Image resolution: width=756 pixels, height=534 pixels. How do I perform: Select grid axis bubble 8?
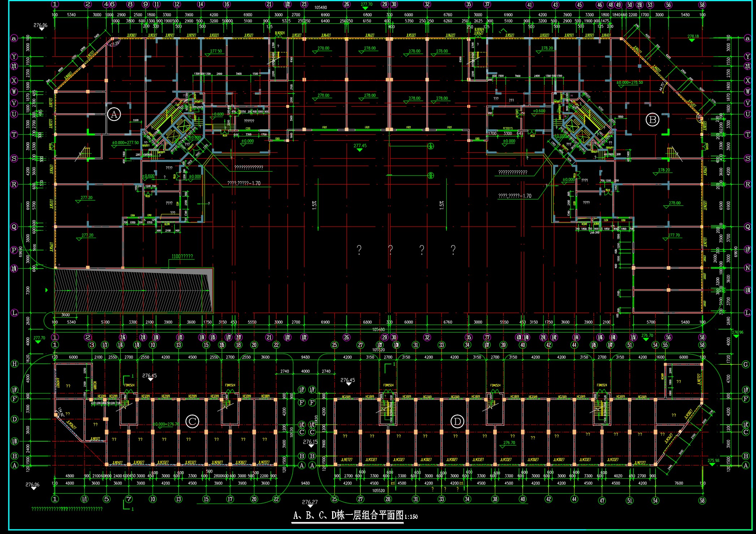pos(130,4)
